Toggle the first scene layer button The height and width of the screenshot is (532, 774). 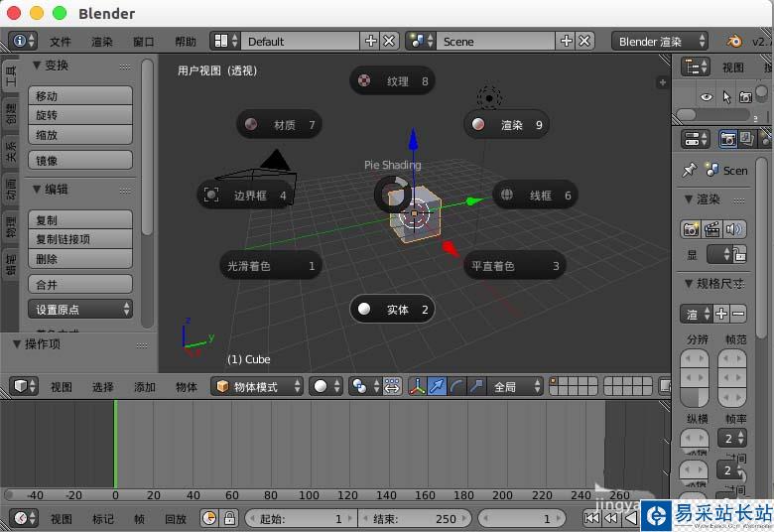click(554, 381)
